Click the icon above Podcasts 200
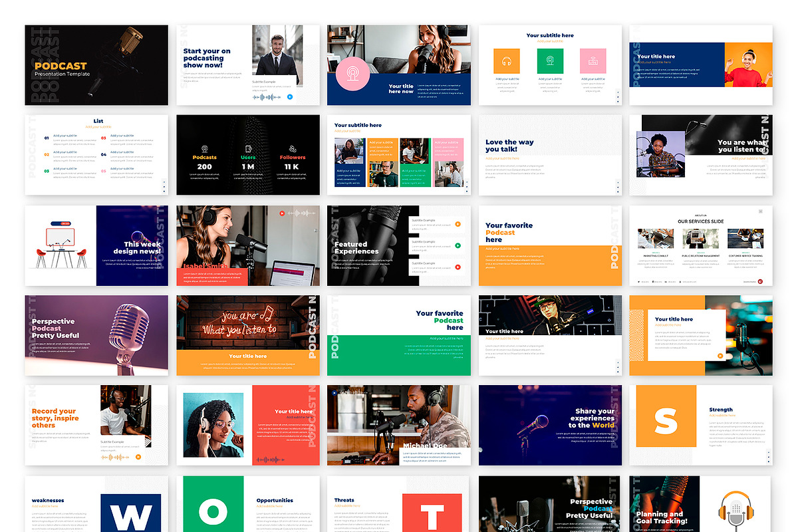Screen dimensions: 798x532 pyautogui.click(x=205, y=149)
